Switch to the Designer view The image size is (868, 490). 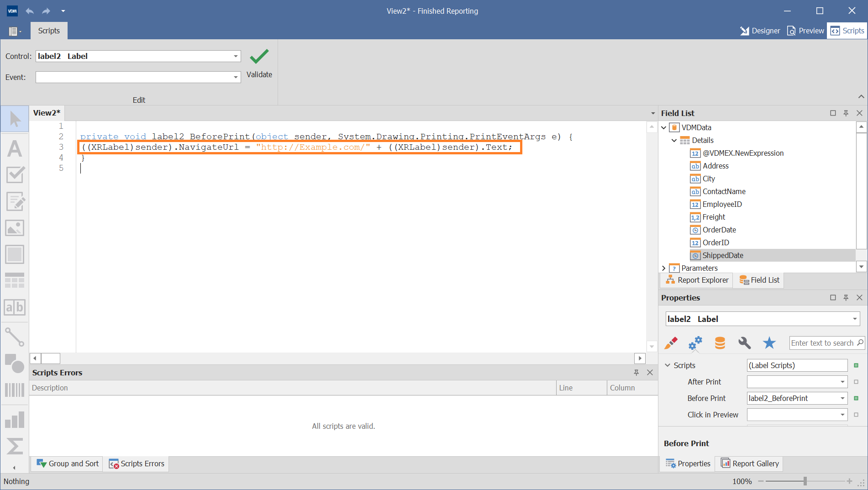760,31
